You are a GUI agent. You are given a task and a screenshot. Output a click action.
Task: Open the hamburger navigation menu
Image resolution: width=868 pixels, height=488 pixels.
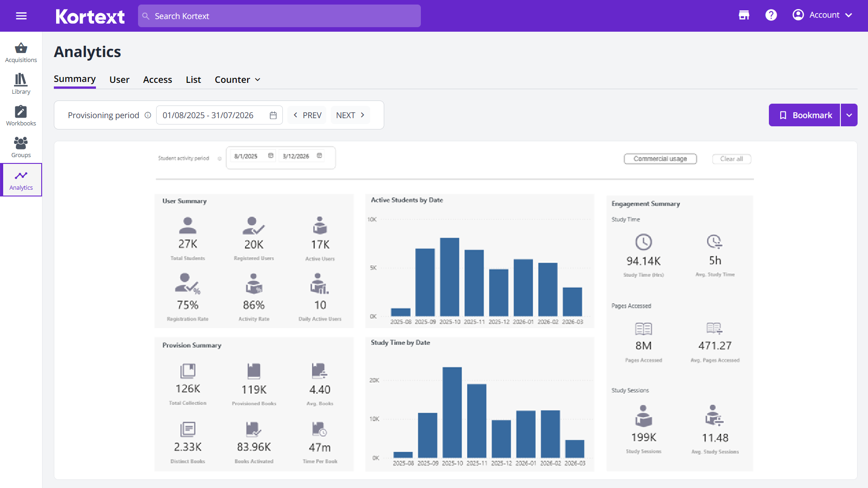[21, 15]
